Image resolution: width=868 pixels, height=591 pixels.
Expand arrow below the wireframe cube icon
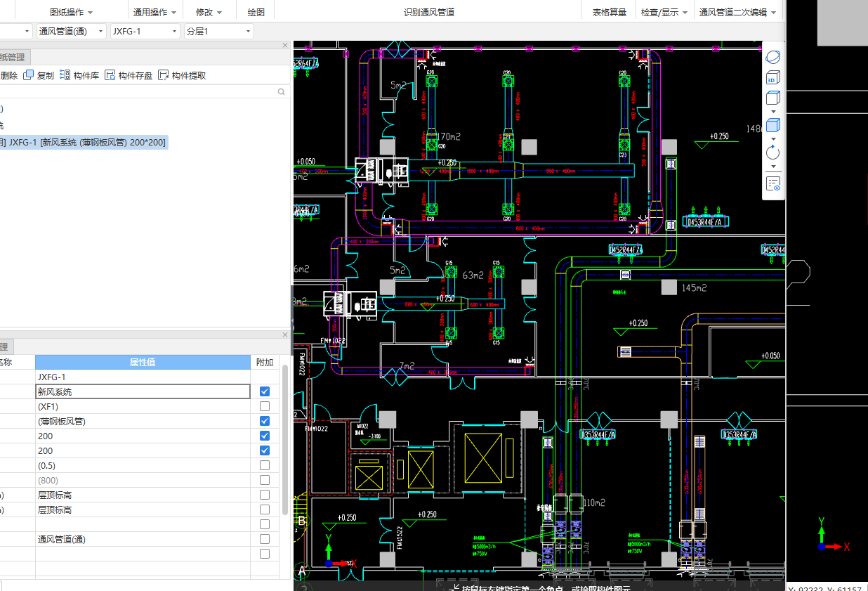(773, 111)
